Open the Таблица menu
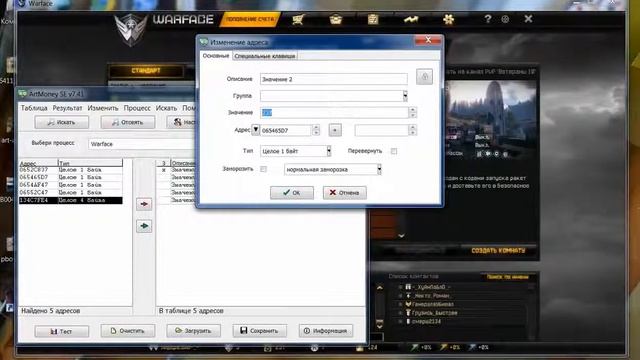Viewport: 640px width, 360px height. click(x=34, y=108)
